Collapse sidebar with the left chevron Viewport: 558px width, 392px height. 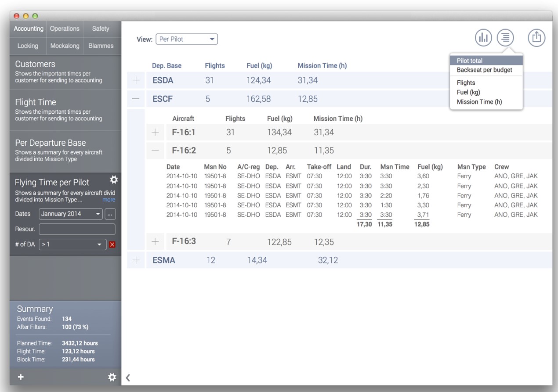pyautogui.click(x=128, y=378)
